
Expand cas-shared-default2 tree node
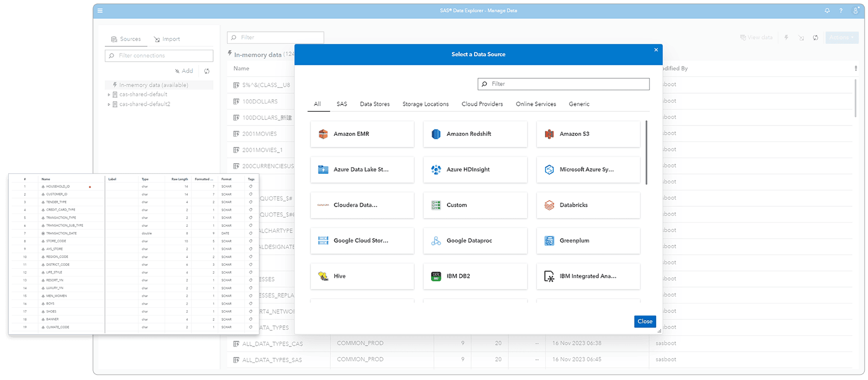(x=109, y=105)
